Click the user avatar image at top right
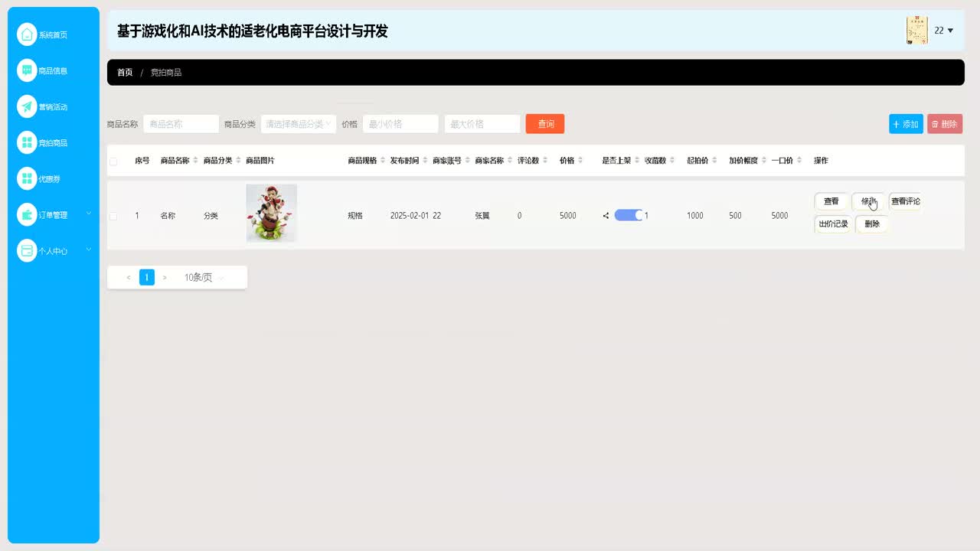Viewport: 980px width, 551px height. coord(916,31)
